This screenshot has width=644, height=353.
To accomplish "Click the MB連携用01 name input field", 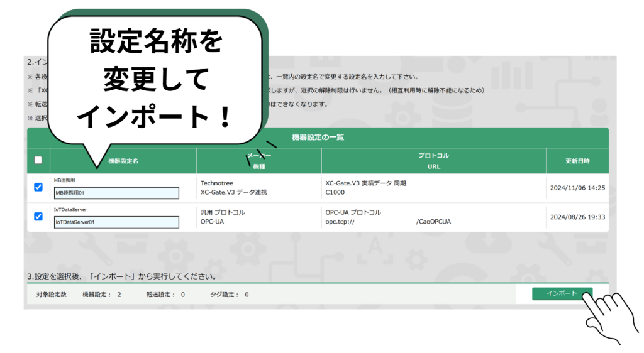I will [x=116, y=193].
